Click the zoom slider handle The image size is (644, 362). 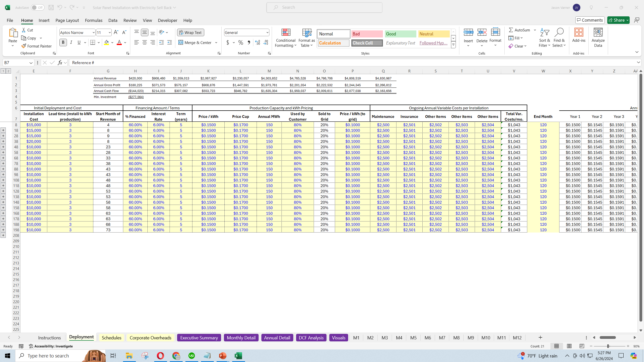(608, 346)
